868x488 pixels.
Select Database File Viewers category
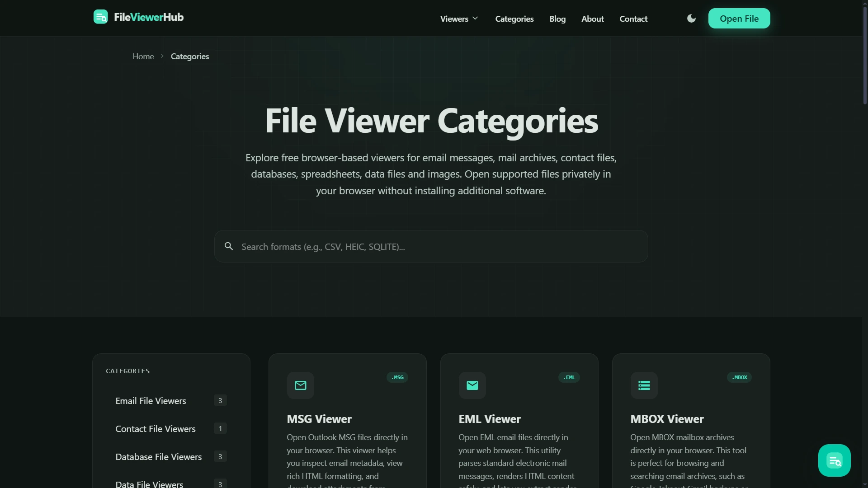pos(171,457)
